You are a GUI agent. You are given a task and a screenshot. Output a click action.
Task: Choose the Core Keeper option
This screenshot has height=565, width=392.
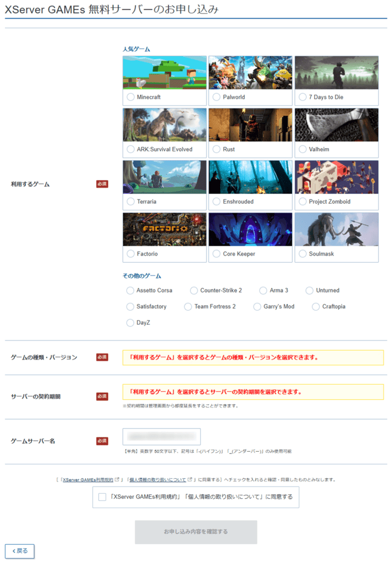coord(216,254)
